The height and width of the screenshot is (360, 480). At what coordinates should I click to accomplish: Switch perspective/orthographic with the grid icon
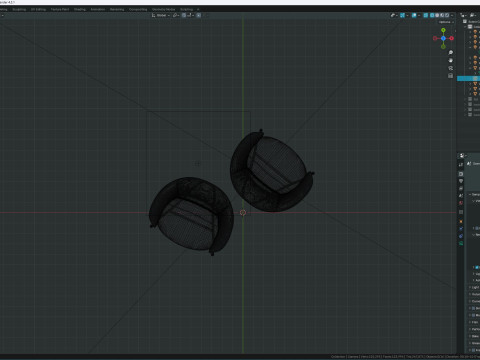451,76
